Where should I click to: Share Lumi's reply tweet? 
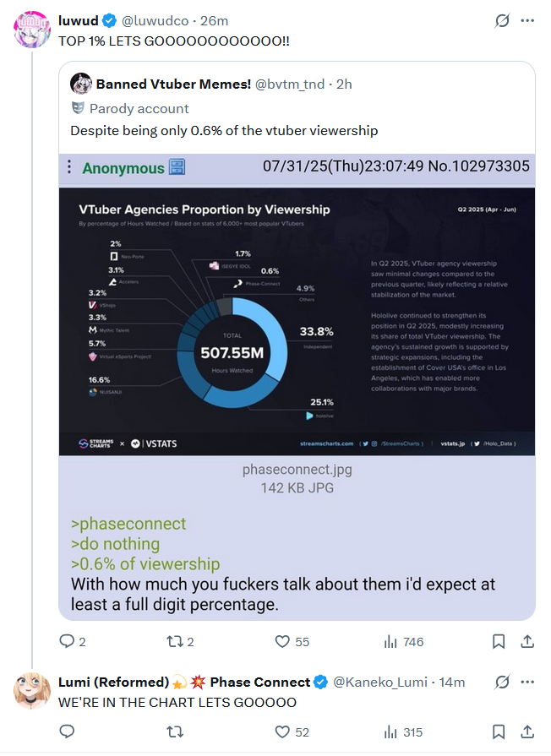click(x=527, y=732)
